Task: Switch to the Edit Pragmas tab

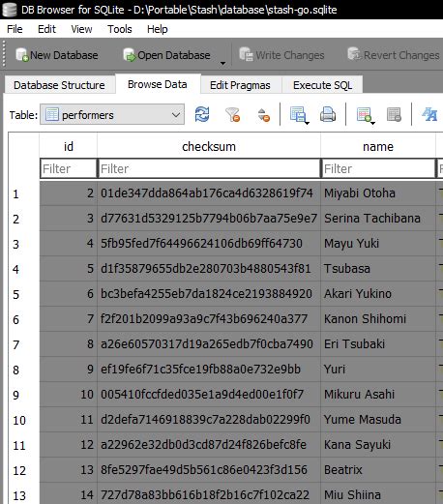Action: click(240, 85)
